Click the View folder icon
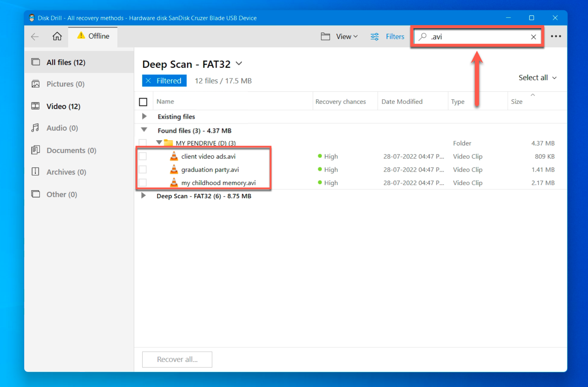 (x=325, y=37)
